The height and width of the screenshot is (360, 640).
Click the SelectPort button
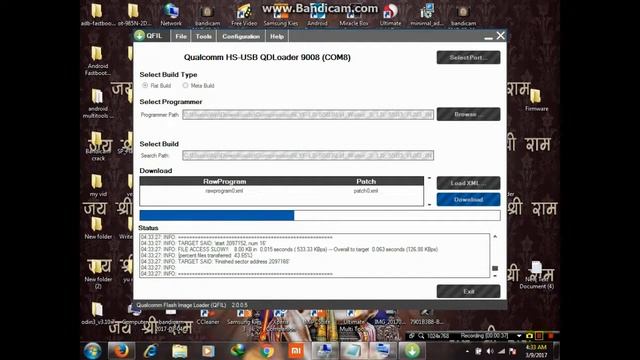pyautogui.click(x=468, y=58)
